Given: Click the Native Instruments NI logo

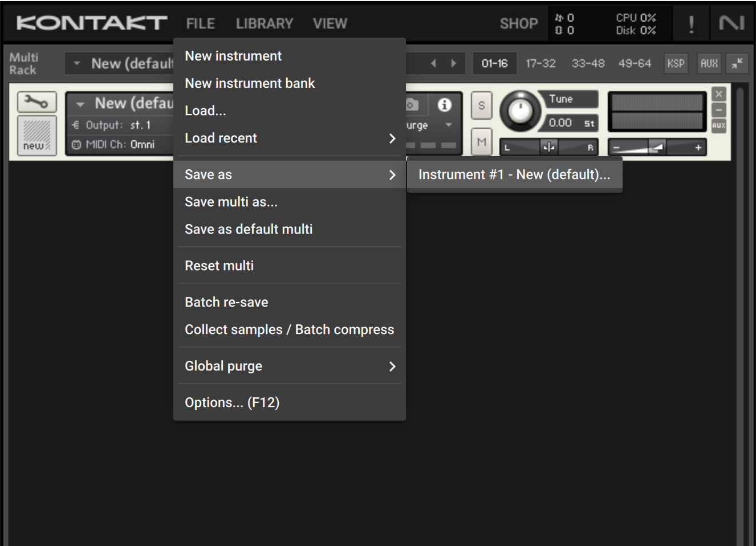Looking at the screenshot, I should coord(731,23).
